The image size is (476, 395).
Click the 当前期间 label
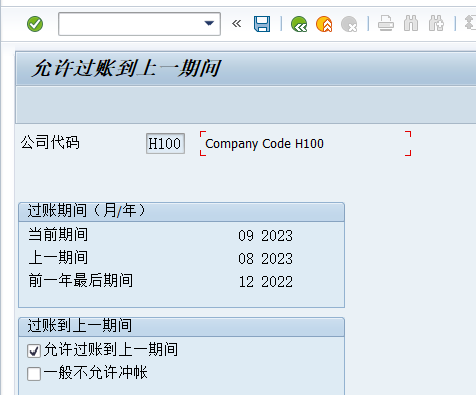(x=58, y=234)
